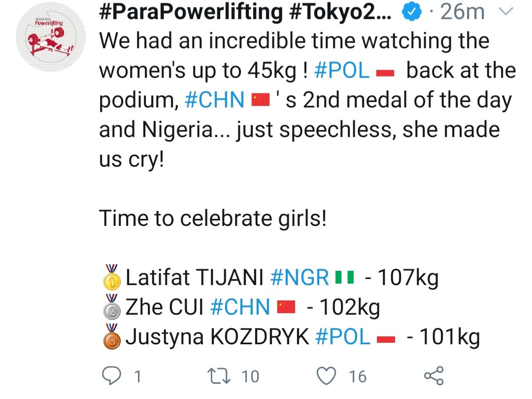The image size is (532, 399).
Task: Click the Nigeria flag emoji
Action: [x=345, y=279]
